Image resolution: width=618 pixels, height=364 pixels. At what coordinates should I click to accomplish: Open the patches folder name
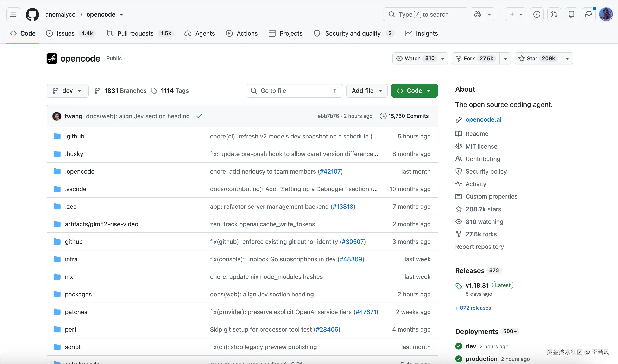pyautogui.click(x=76, y=312)
